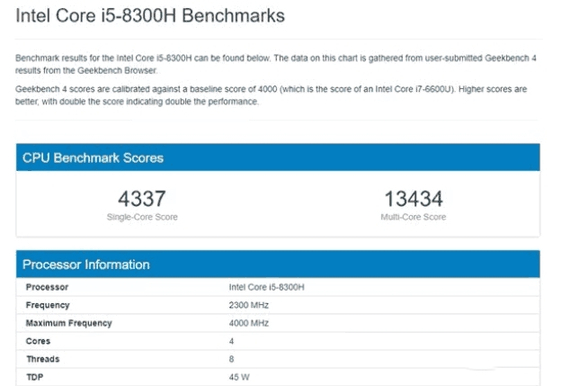Click the Cores row label
This screenshot has height=386, width=579.
38,341
